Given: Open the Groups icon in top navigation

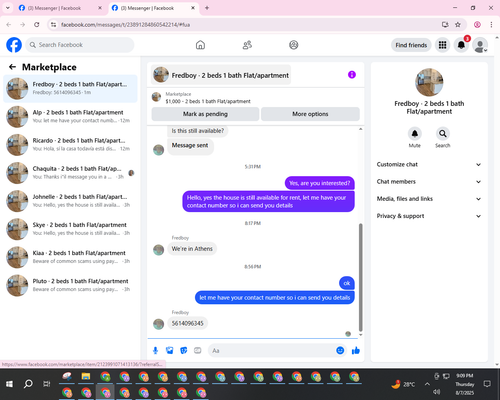Looking at the screenshot, I should [x=294, y=45].
